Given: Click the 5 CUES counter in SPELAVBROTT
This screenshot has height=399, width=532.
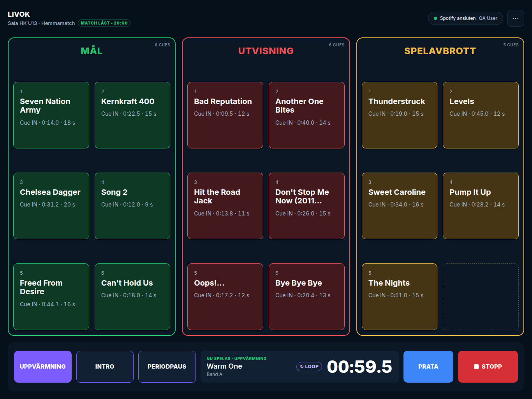Looking at the screenshot, I should [511, 45].
